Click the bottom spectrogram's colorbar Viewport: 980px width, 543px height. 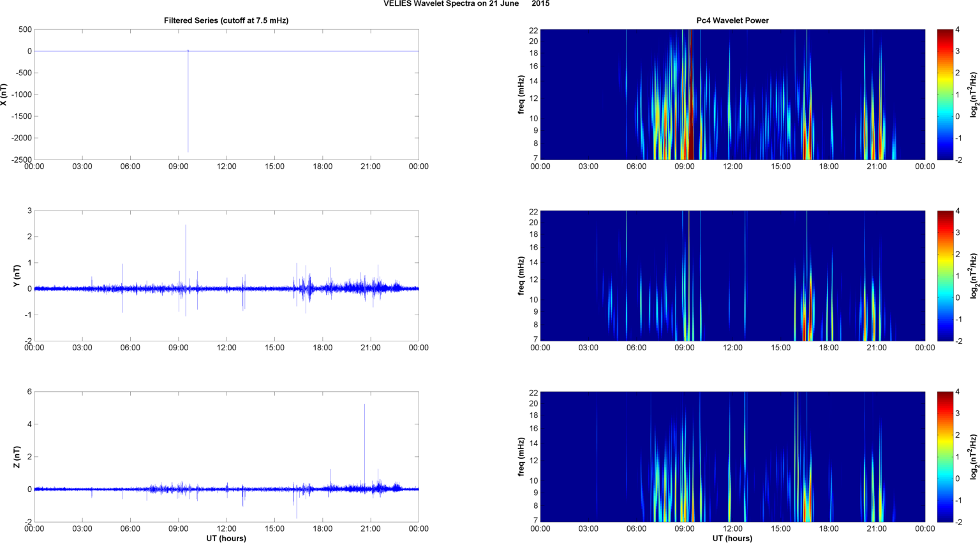tap(944, 457)
